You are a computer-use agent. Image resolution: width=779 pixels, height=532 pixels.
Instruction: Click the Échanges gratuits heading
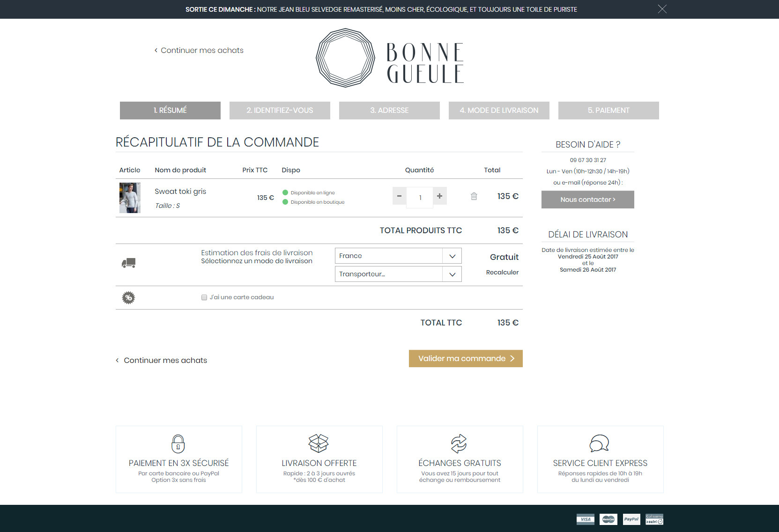[460, 463]
